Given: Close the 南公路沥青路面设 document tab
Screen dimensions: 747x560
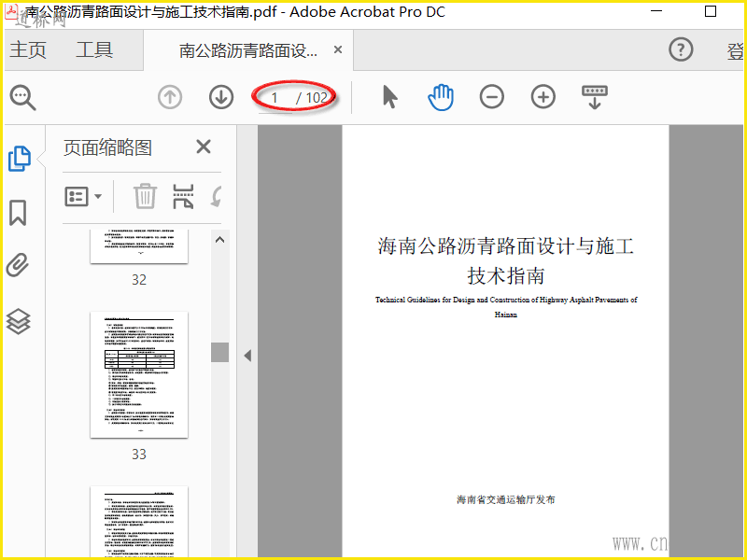Looking at the screenshot, I should coord(338,49).
